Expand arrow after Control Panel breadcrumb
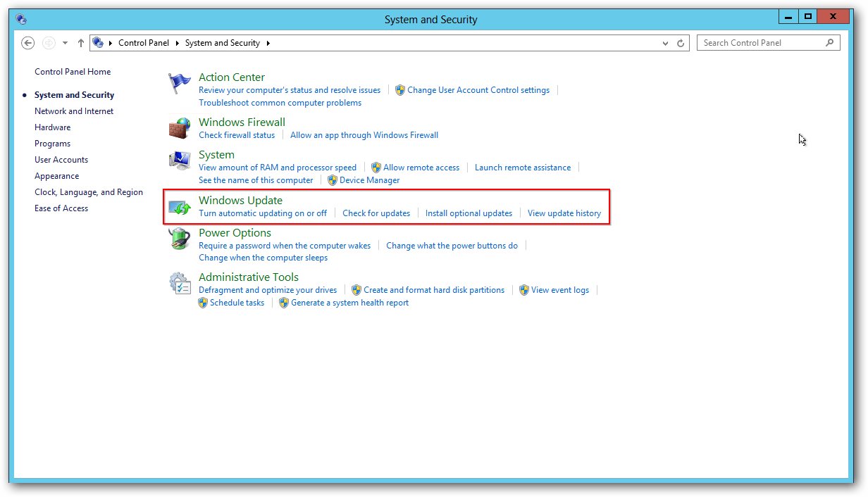 click(177, 43)
